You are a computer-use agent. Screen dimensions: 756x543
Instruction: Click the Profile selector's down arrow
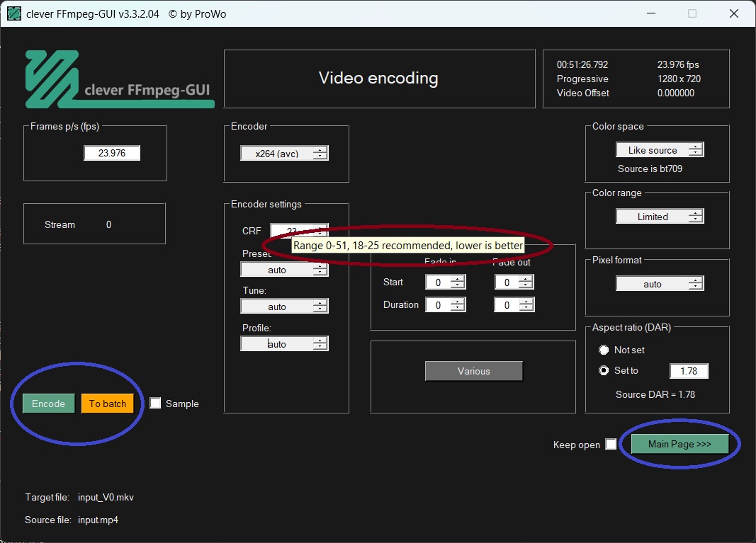(x=320, y=347)
